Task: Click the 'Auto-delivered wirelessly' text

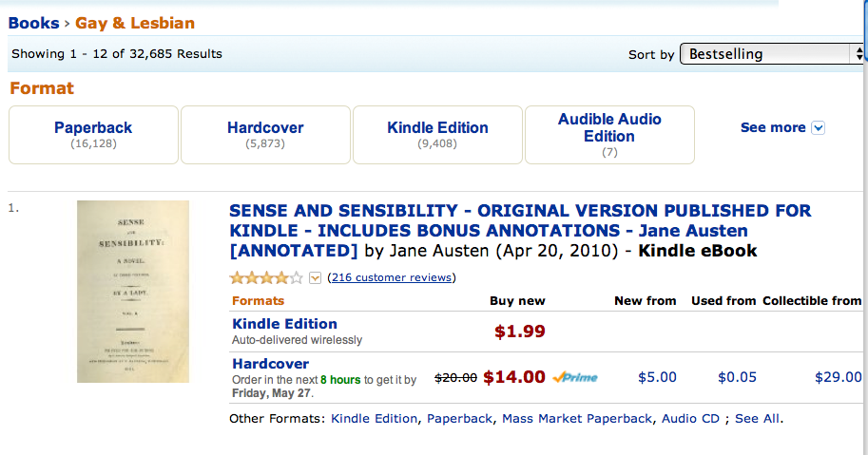Action: pos(297,340)
